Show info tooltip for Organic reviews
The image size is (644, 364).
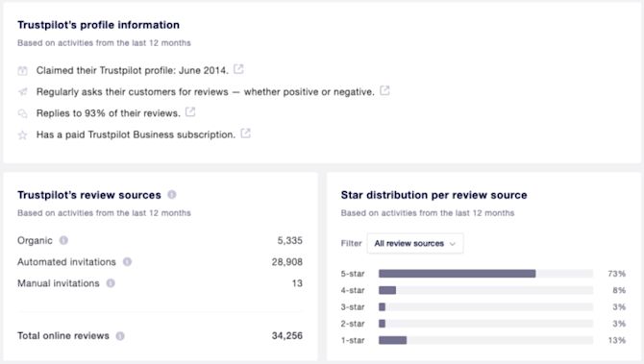[63, 240]
